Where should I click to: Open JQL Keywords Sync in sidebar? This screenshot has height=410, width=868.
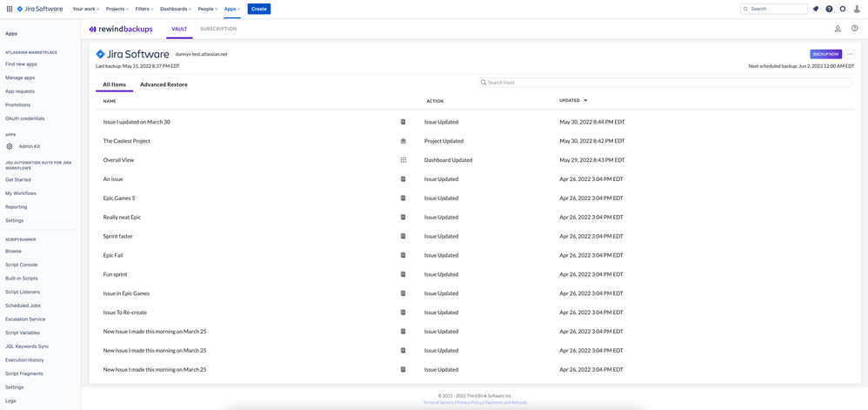(x=27, y=346)
